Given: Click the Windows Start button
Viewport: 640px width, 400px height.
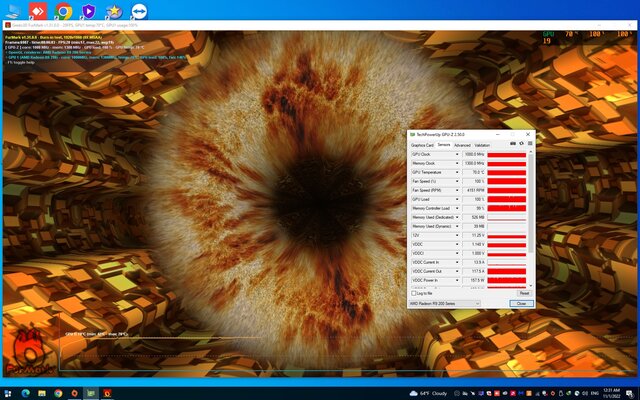Looking at the screenshot, I should (x=9, y=392).
